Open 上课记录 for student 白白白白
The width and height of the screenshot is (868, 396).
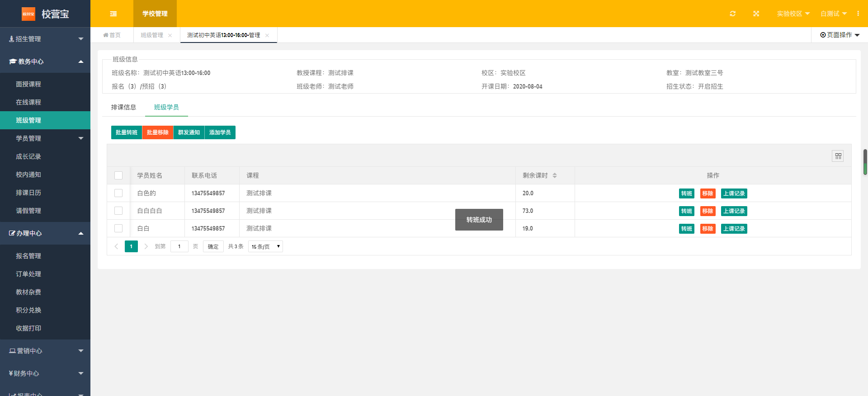734,211
